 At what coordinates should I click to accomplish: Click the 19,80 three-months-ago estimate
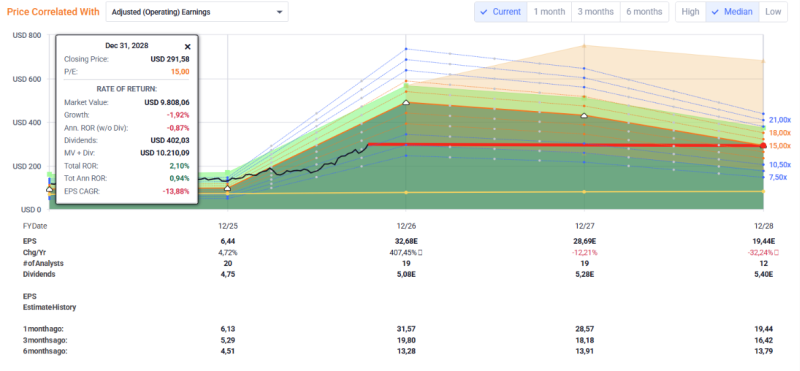point(406,340)
